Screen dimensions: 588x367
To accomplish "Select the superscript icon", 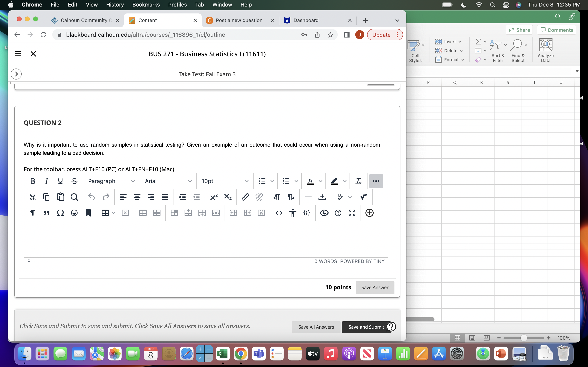I will [x=213, y=197].
